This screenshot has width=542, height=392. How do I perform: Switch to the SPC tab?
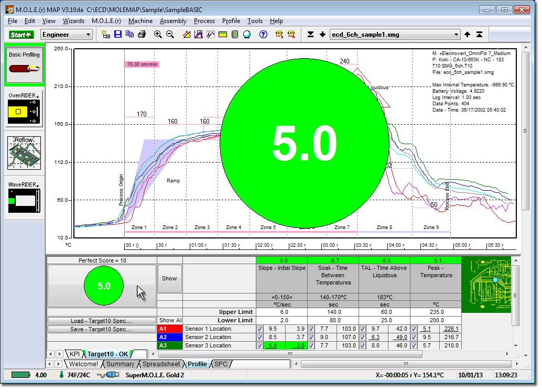point(221,364)
